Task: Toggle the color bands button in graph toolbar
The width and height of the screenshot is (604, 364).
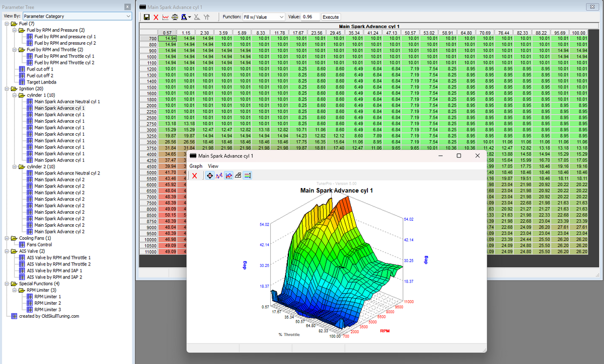Action: 247,175
